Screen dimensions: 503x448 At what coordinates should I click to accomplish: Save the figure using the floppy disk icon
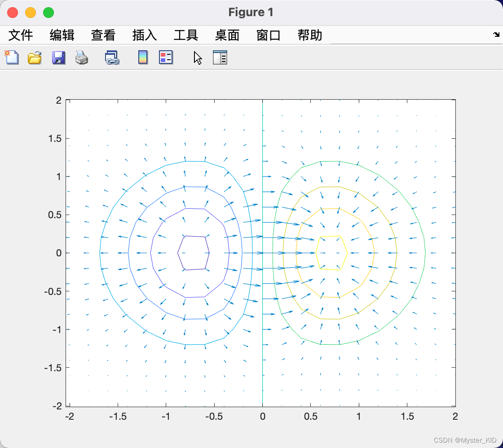coord(58,57)
